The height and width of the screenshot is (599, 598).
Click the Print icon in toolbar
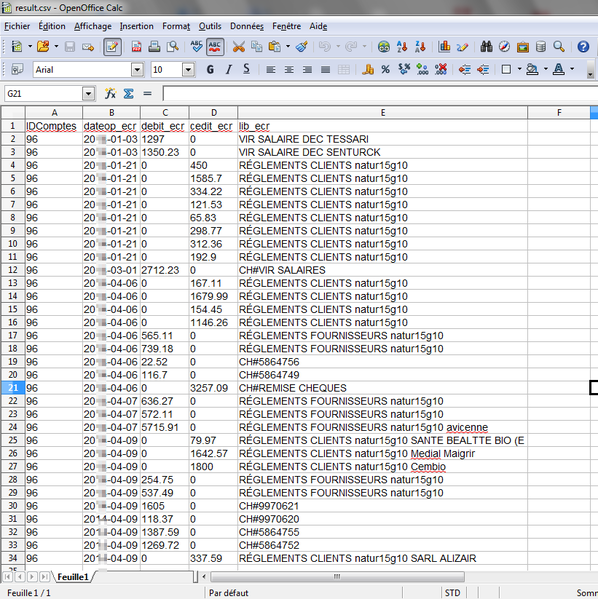(154, 47)
